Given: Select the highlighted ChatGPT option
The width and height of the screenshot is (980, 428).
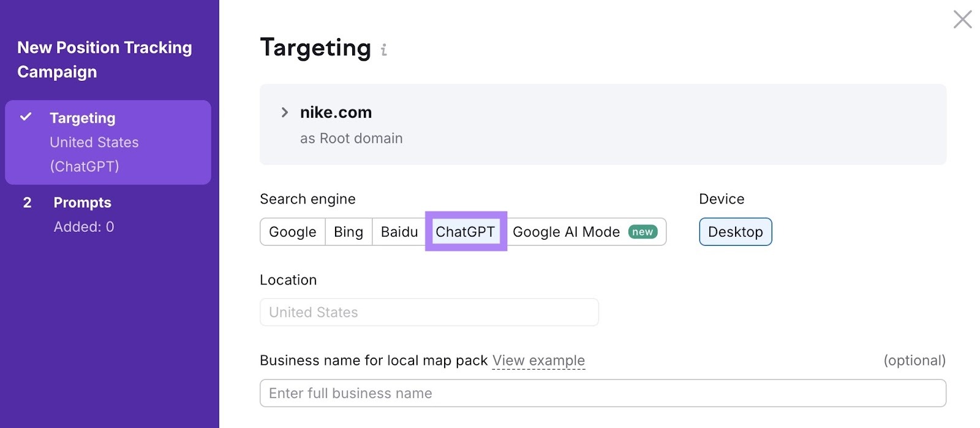Looking at the screenshot, I should [465, 232].
